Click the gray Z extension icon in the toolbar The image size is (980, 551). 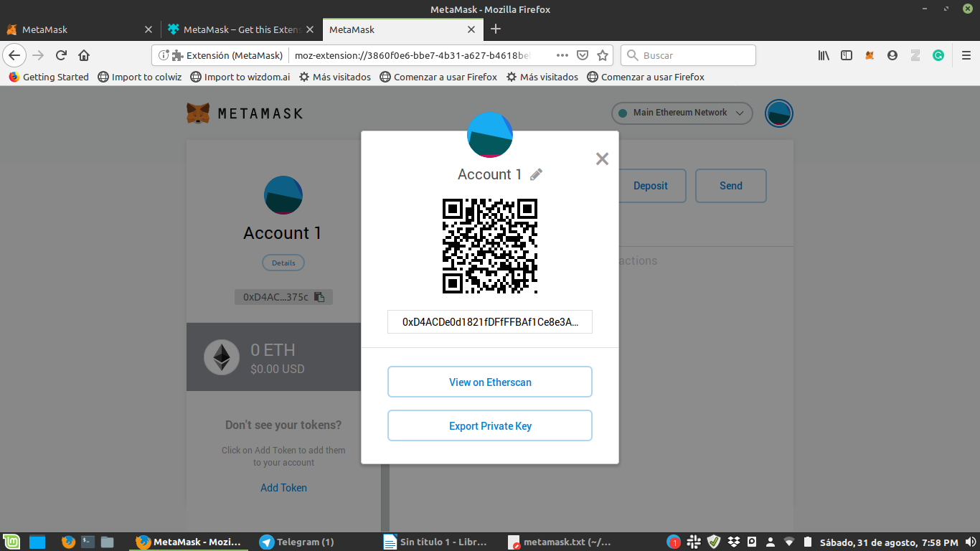click(x=915, y=55)
